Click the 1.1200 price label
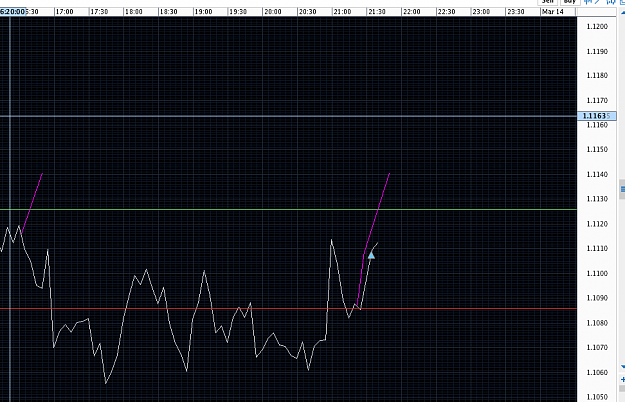Viewport: 625px width, 402px height. coord(597,27)
